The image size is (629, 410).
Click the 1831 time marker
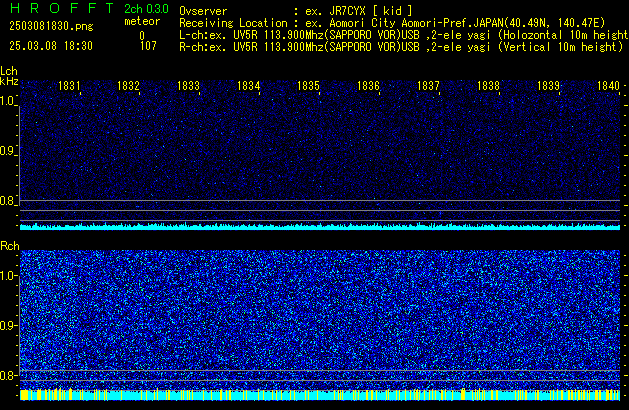pyautogui.click(x=69, y=86)
